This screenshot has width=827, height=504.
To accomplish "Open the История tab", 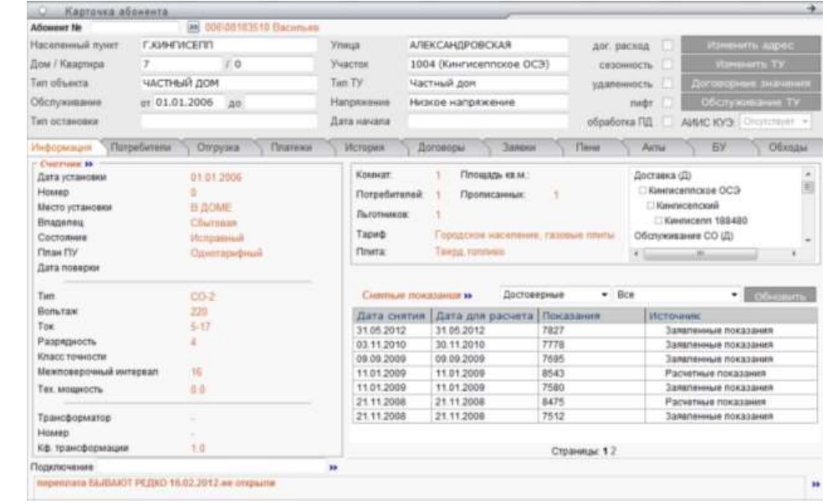I will (365, 148).
